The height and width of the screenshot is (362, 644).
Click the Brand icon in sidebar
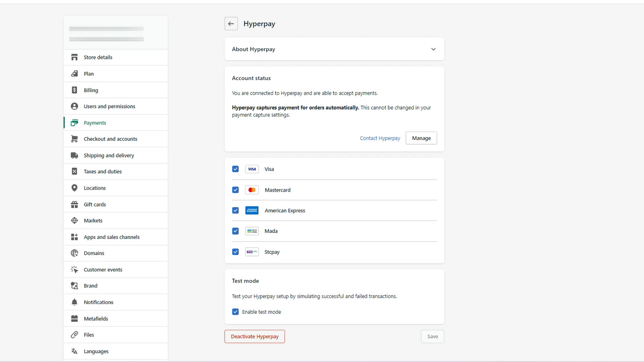pos(74,286)
